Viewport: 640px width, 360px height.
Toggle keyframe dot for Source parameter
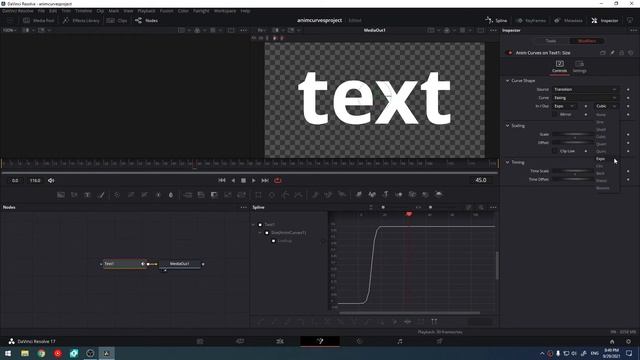[x=628, y=89]
